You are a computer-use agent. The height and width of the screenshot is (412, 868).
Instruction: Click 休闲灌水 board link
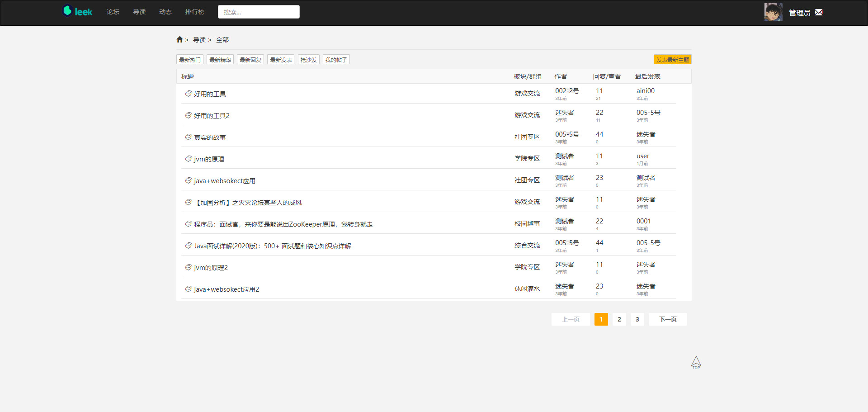pyautogui.click(x=527, y=289)
